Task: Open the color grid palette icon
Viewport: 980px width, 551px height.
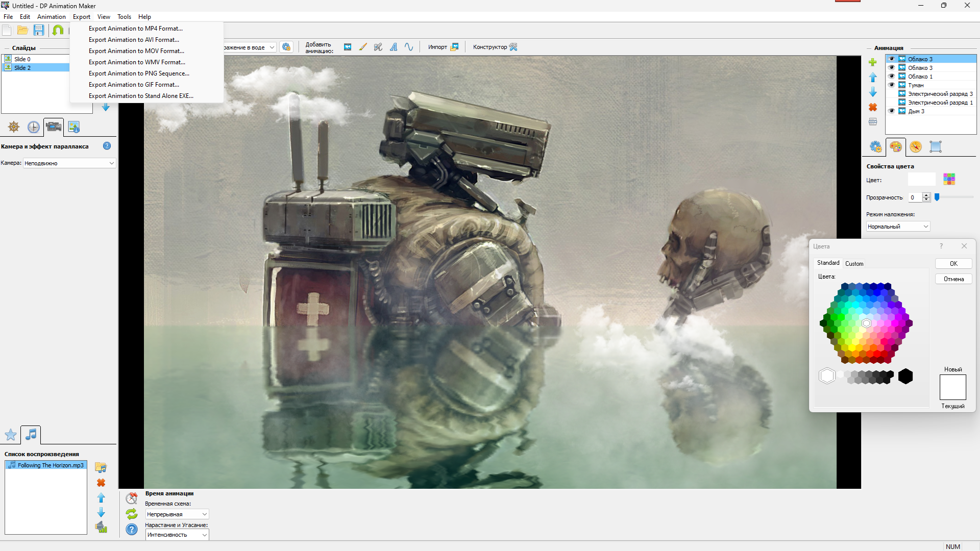Action: coord(949,179)
